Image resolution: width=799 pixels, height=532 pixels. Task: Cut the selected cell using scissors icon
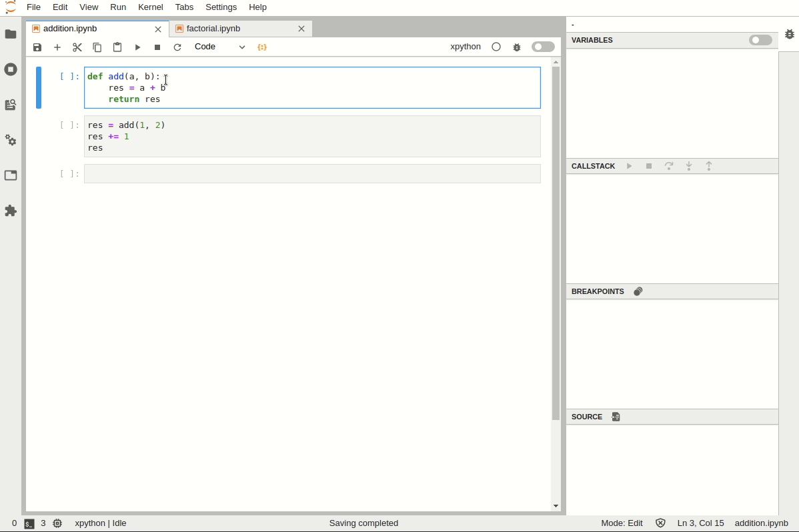77,47
